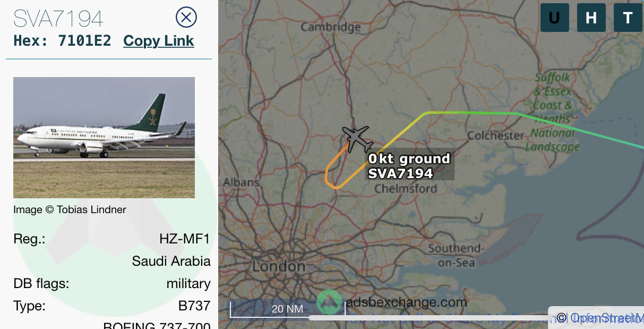Open the Saudi 737 aircraft photo

(104, 138)
